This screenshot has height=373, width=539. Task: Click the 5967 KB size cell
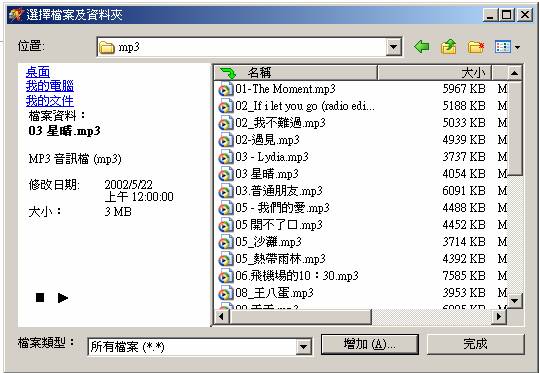(464, 89)
